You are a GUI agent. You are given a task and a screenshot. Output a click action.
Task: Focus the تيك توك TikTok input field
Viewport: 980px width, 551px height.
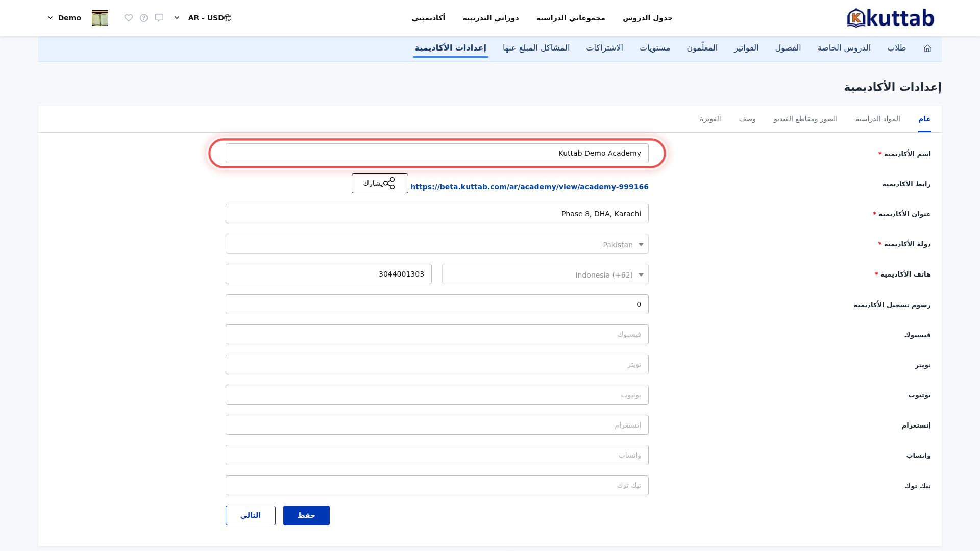click(x=437, y=485)
